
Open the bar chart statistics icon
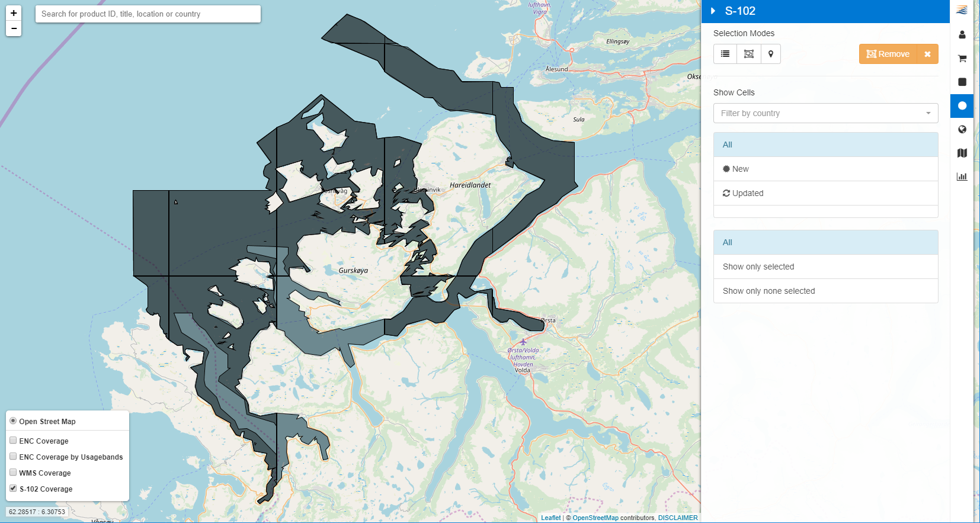[962, 177]
